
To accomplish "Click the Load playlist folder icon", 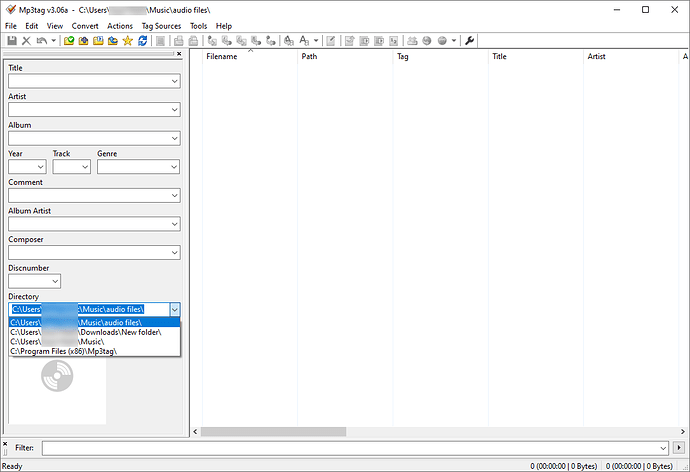I will 98,41.
